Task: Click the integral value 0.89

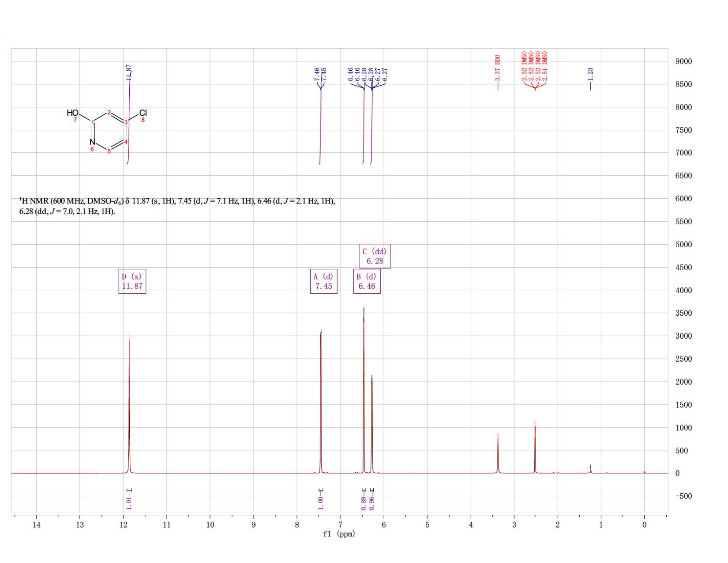Action: [364, 503]
